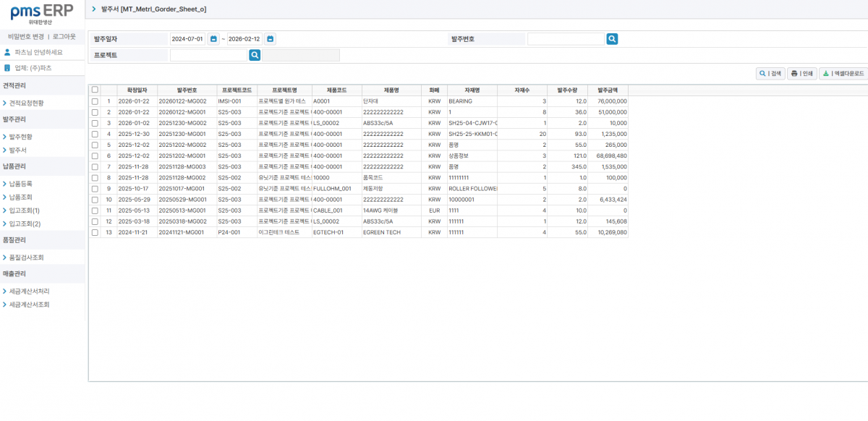Expand the 견적요청현황 sidebar item
Screen dimensions: 868x421
(26, 103)
